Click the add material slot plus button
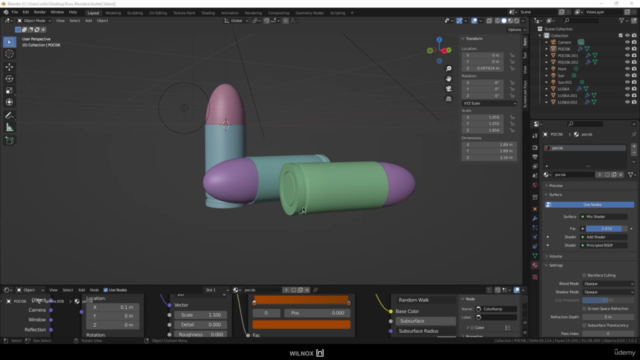 [634, 146]
